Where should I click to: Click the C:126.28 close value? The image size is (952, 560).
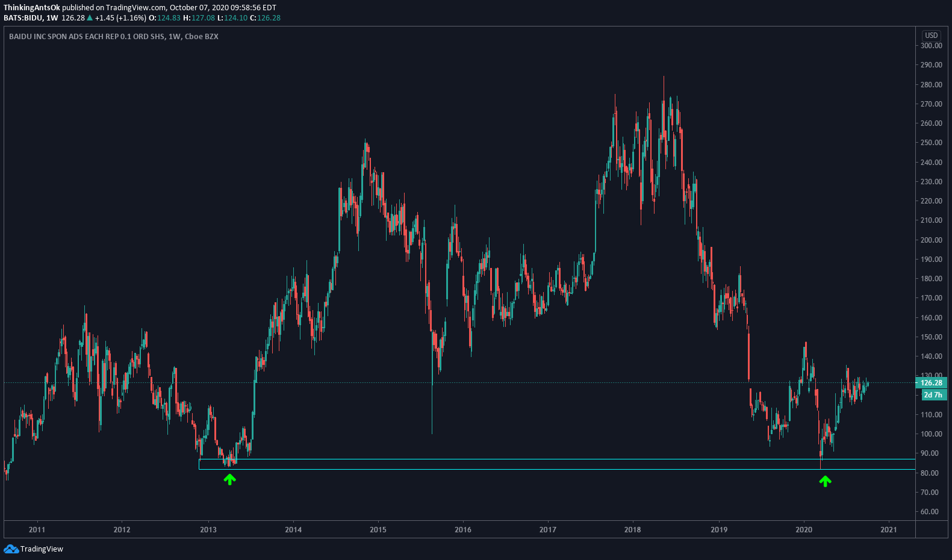click(266, 18)
